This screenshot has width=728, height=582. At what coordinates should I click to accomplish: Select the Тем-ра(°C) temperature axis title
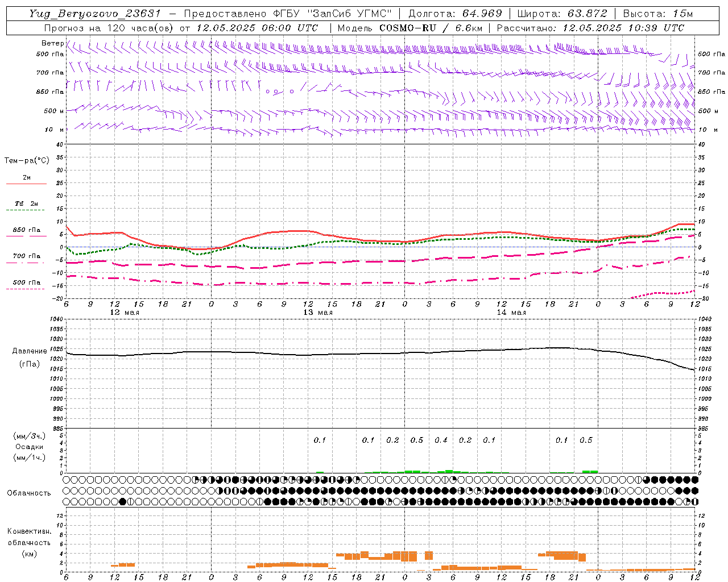click(x=27, y=161)
